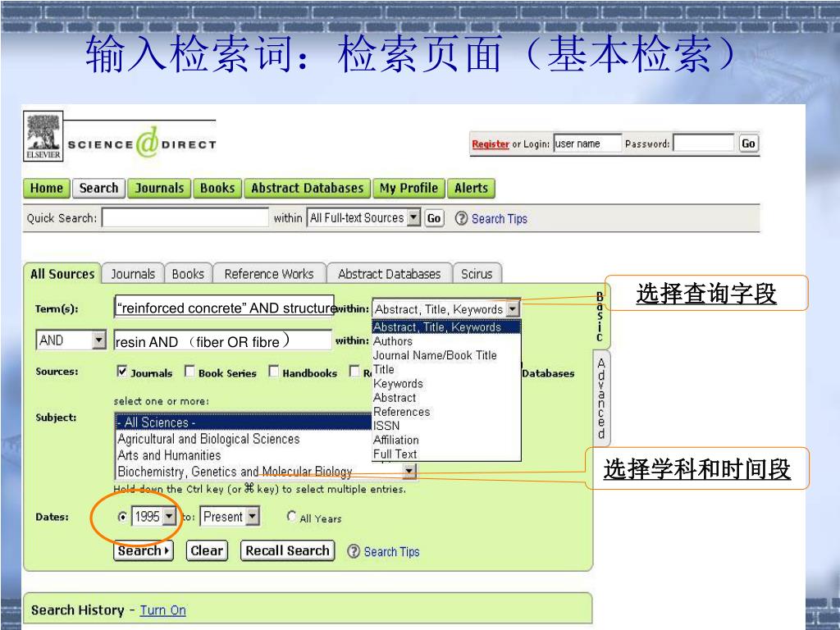840x630 pixels.
Task: Click the help icon beside Quick Search tips
Action: coord(461,218)
